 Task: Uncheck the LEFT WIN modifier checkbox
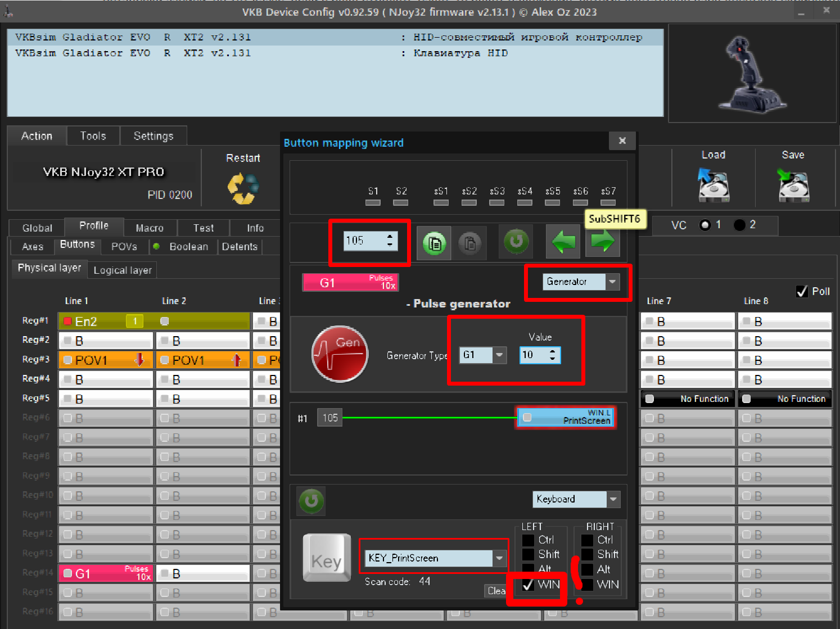[528, 585]
